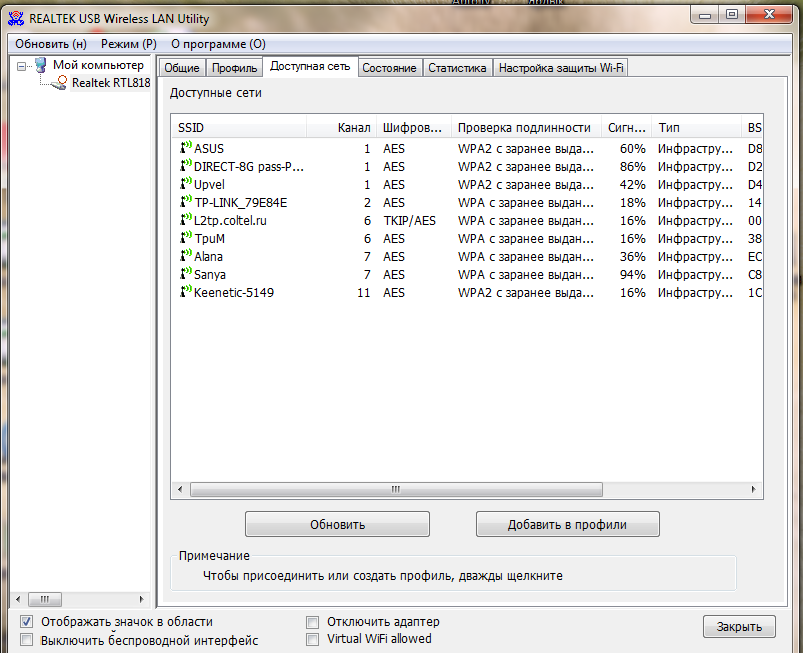Viewport: 803px width, 653px height.
Task: Click the signal icon beside TpuM network
Action: click(x=186, y=237)
